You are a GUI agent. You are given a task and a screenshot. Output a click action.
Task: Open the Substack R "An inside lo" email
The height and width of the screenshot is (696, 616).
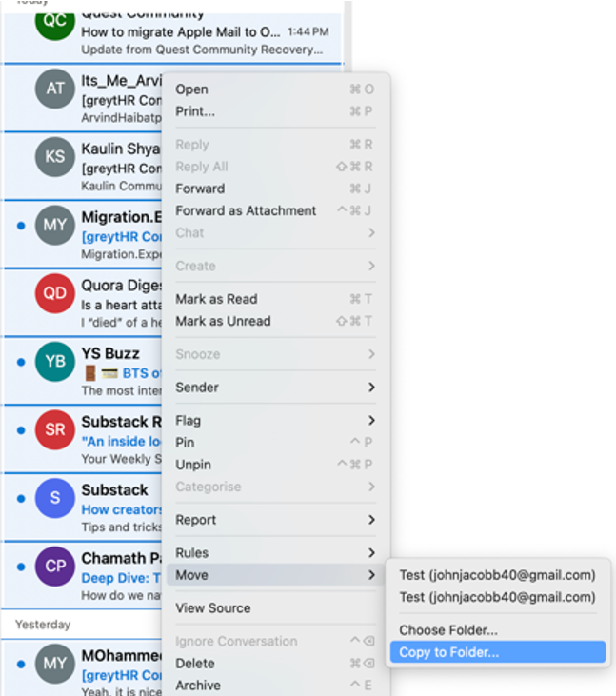pyautogui.click(x=83, y=439)
